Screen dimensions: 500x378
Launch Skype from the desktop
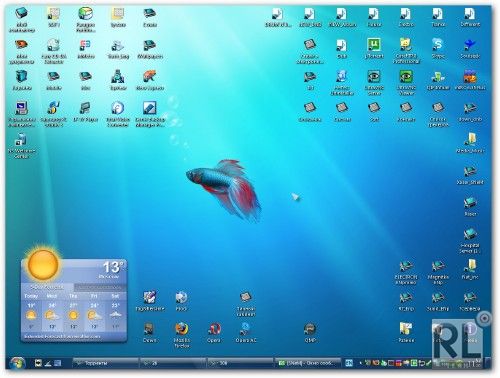(x=438, y=48)
